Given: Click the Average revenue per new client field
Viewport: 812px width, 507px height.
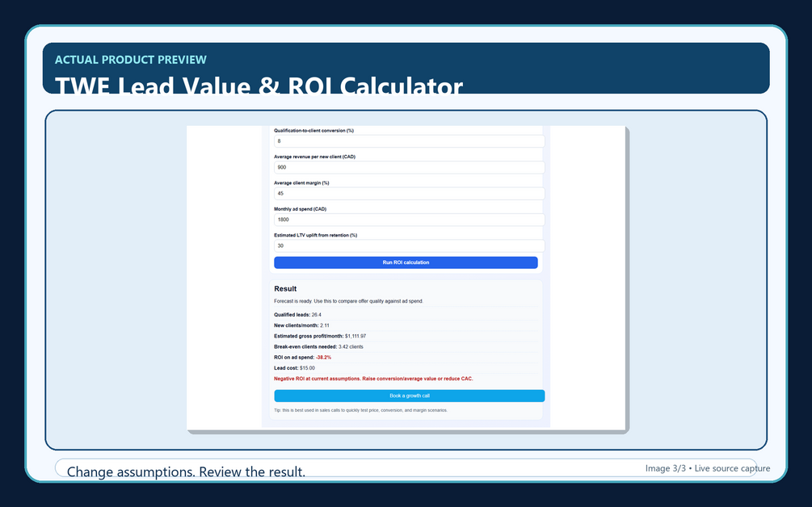Looking at the screenshot, I should (409, 168).
